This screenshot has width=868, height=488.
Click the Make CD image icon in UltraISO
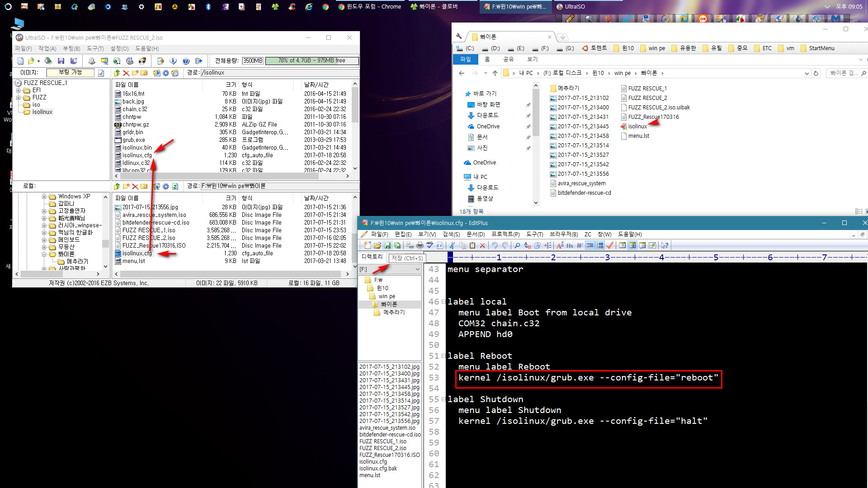click(92, 61)
